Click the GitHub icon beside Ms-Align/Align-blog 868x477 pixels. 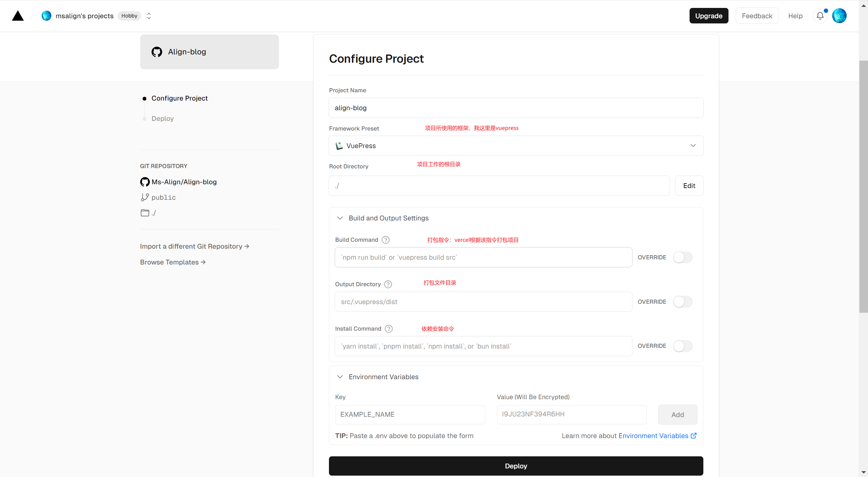[145, 182]
